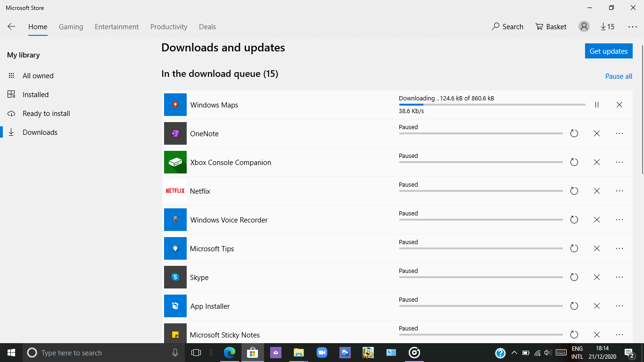Pause the Windows Maps download
Image resolution: width=644 pixels, height=362 pixels.
[x=597, y=105]
